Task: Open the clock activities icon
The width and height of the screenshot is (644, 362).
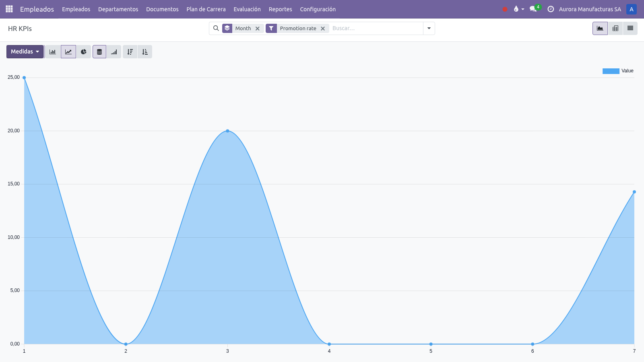Action: click(x=551, y=9)
